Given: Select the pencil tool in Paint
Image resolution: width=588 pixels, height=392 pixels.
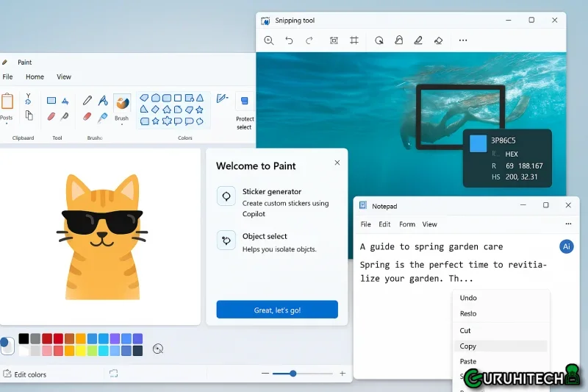Looking at the screenshot, I should point(87,100).
